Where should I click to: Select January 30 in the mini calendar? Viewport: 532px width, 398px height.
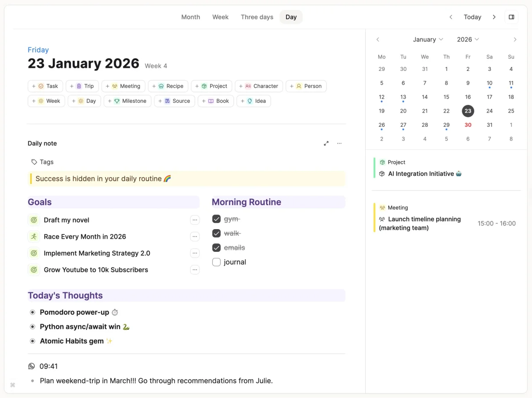pos(468,125)
